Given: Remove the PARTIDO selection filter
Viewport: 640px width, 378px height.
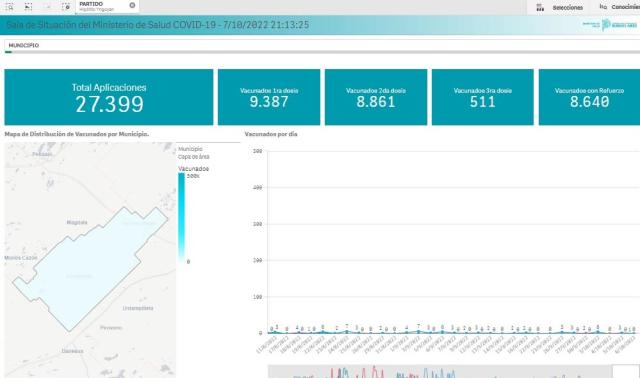Looking at the screenshot, I should pyautogui.click(x=132, y=5).
